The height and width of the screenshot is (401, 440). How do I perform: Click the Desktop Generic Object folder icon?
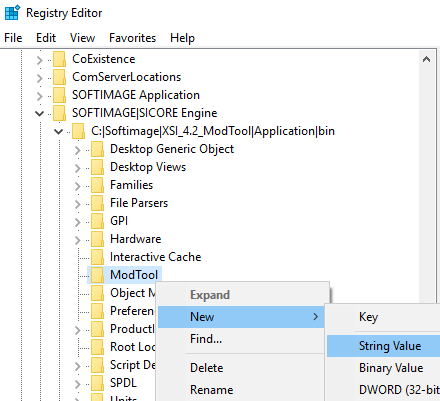[97, 149]
